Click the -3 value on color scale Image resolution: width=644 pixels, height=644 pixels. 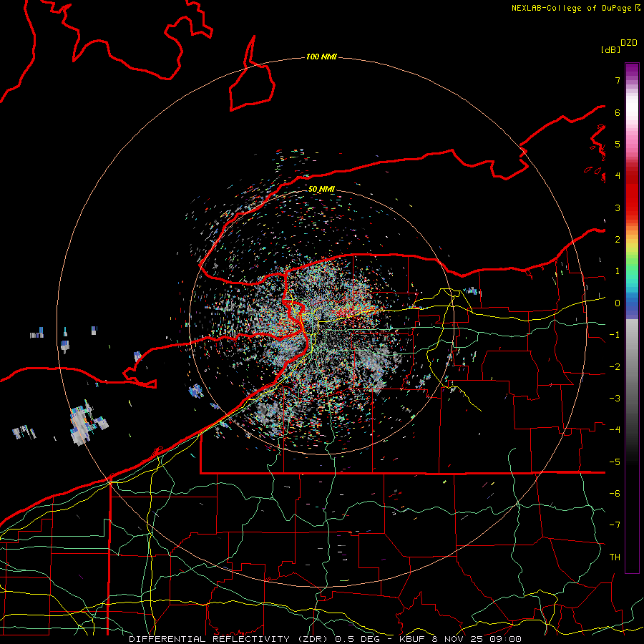click(615, 399)
